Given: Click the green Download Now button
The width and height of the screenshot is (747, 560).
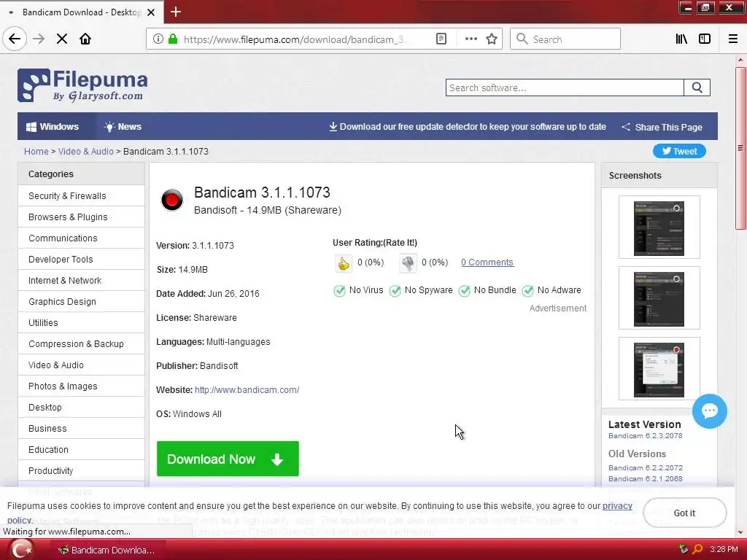Looking at the screenshot, I should click(228, 459).
